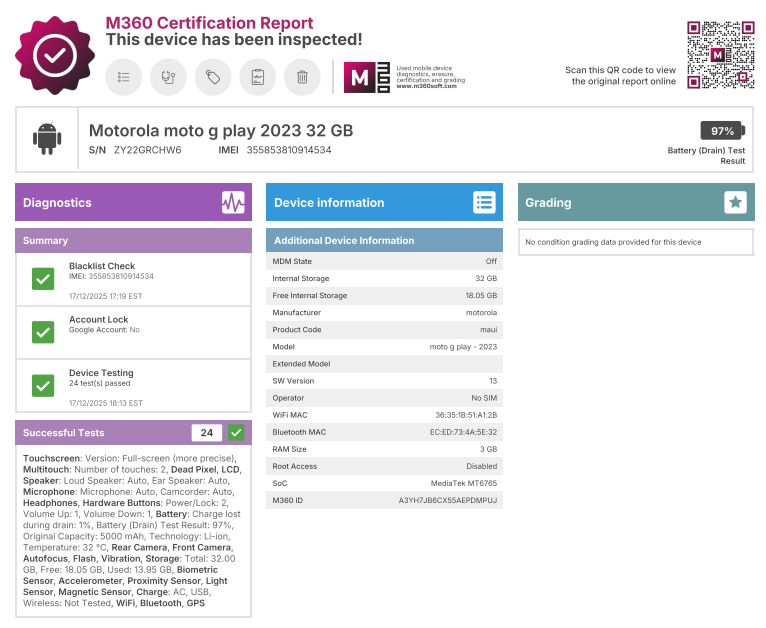Click the checklist icon in the report header
Image resolution: width=766 pixels, height=628 pixels.
124,77
